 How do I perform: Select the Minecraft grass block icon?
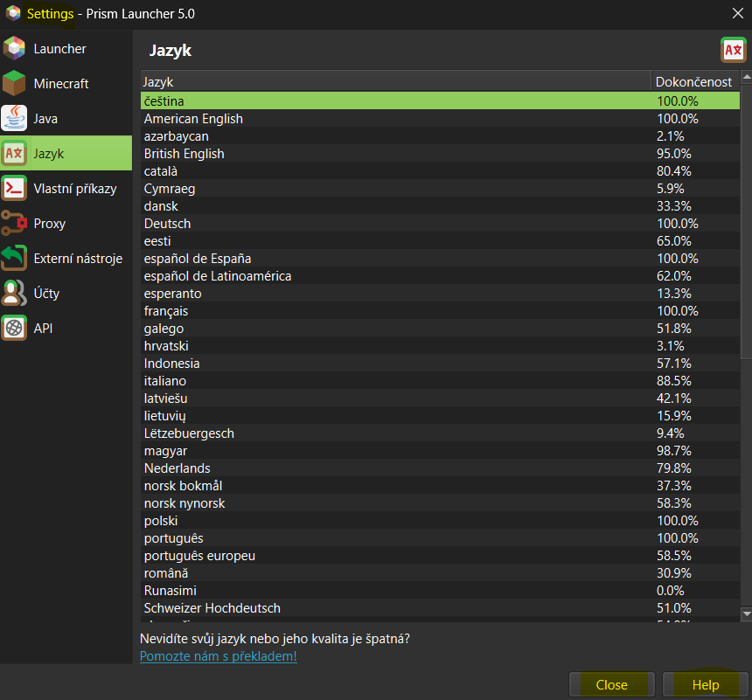pos(16,83)
